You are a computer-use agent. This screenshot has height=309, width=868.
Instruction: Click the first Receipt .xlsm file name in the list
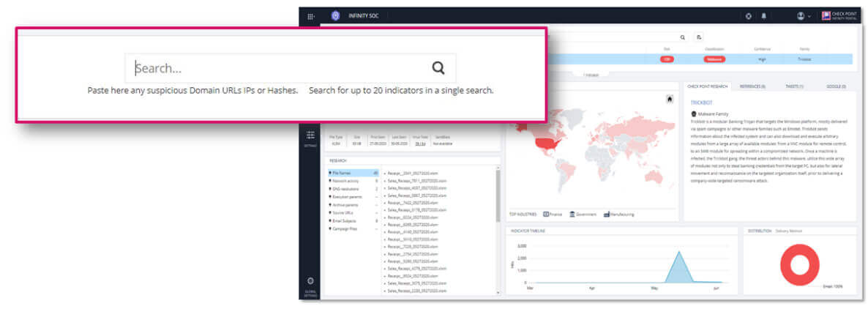click(414, 174)
